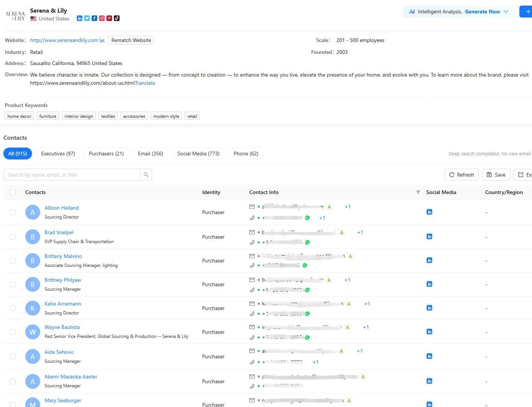
Task: Check the box for Brittney Philyaw
Action: 13,284
